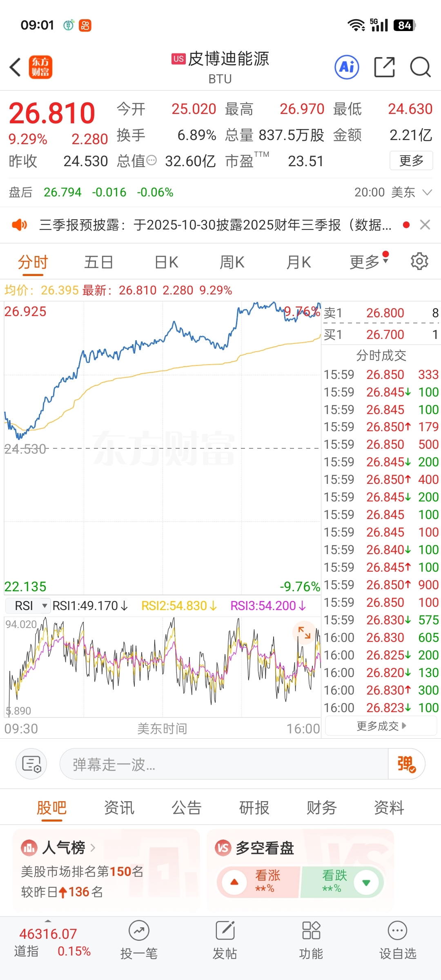Tap the RSI1:49.170 readout
Image resolution: width=441 pixels, height=980 pixels.
point(90,606)
